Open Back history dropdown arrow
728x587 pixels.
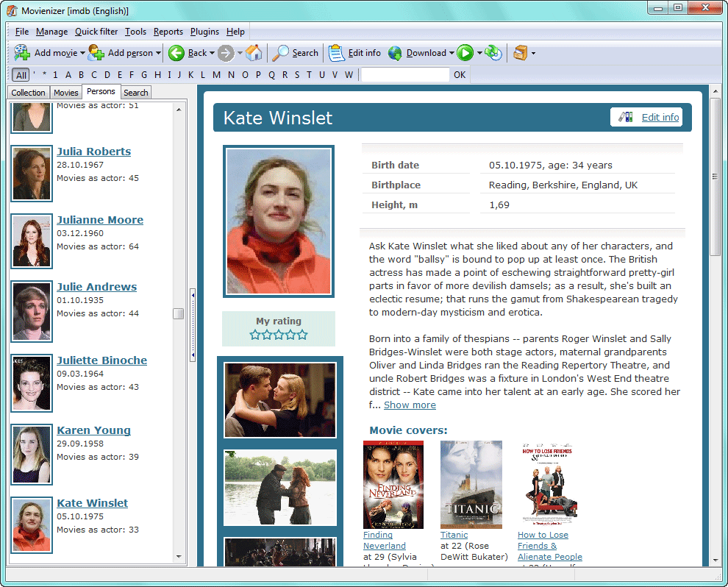213,53
